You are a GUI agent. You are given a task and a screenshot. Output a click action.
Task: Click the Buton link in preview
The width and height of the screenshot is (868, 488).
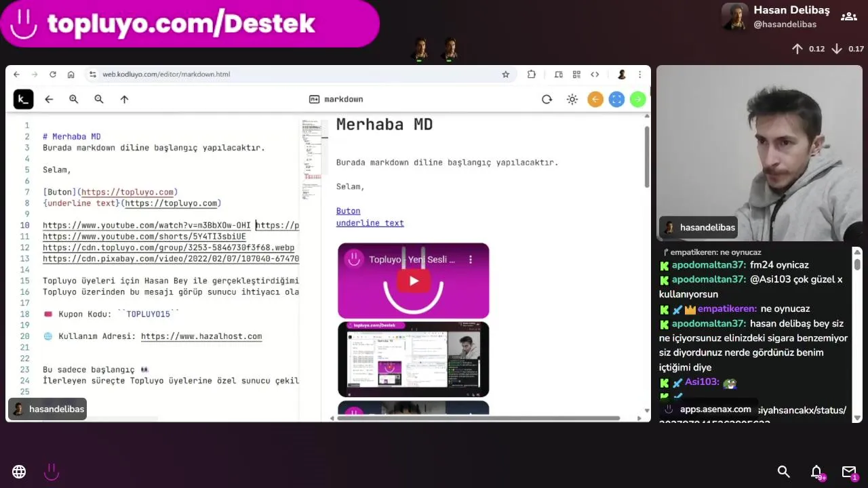tap(348, 211)
